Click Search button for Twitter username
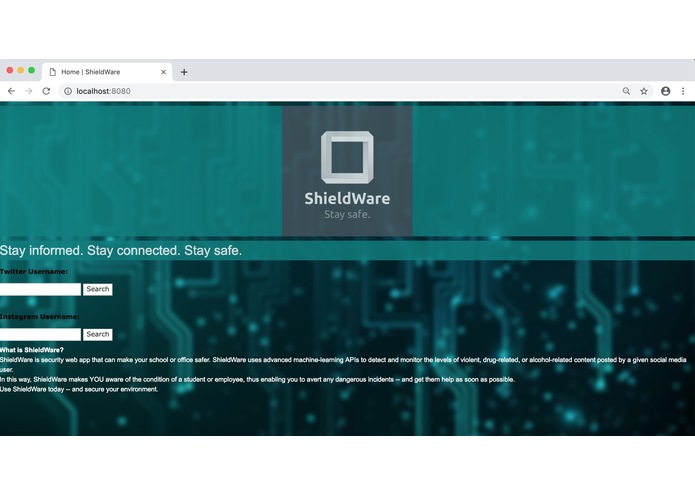Image resolution: width=695 pixels, height=494 pixels. click(98, 289)
